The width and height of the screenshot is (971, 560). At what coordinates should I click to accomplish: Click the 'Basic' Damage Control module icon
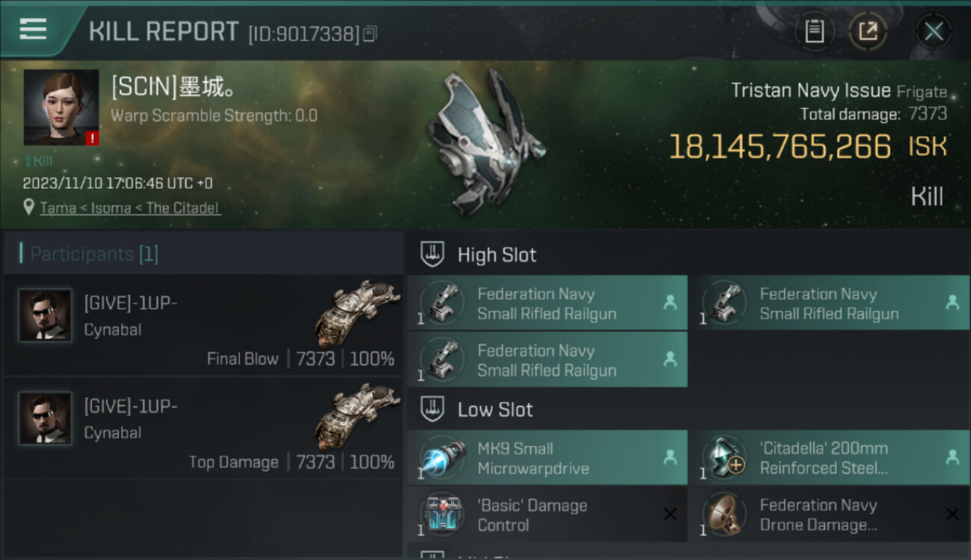click(x=442, y=515)
